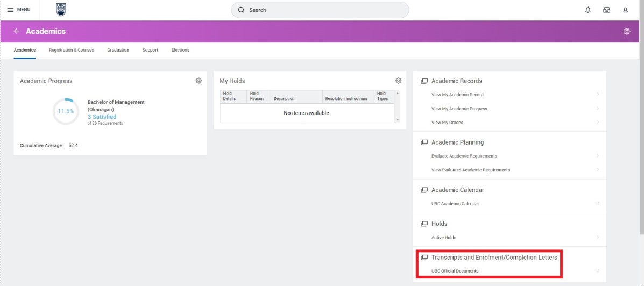The height and width of the screenshot is (286, 644).
Task: Open Academic Progress card gear settings
Action: point(199,81)
